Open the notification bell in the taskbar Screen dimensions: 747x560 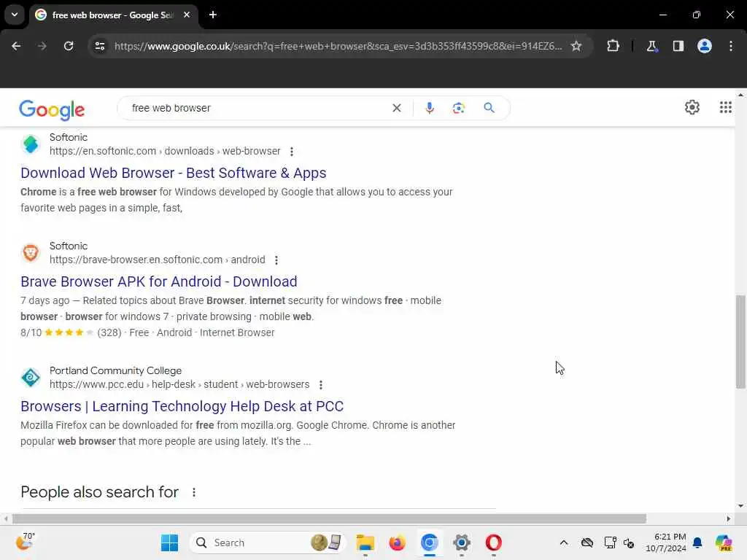click(697, 542)
